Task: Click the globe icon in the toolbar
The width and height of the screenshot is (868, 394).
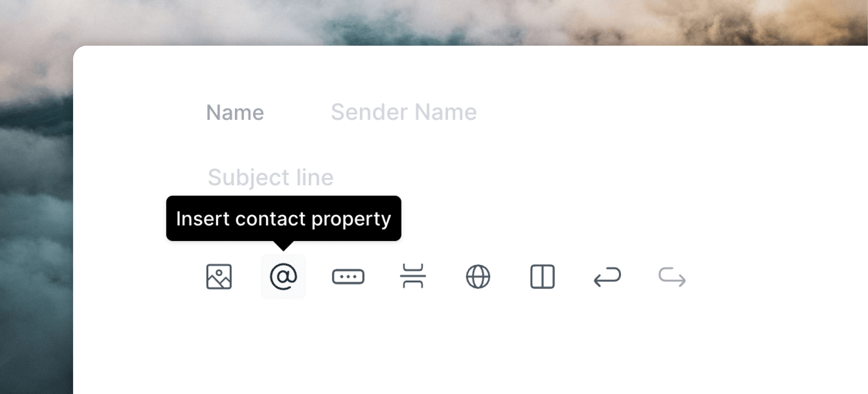Action: 478,276
